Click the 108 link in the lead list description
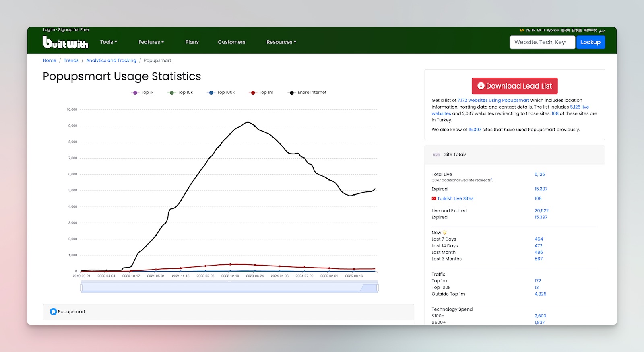This screenshot has width=644, height=352. pos(555,113)
